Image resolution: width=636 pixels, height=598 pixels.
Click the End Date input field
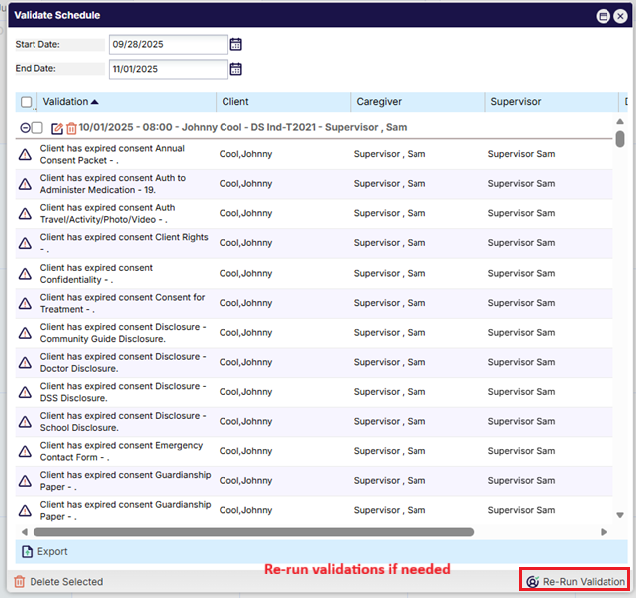click(168, 69)
